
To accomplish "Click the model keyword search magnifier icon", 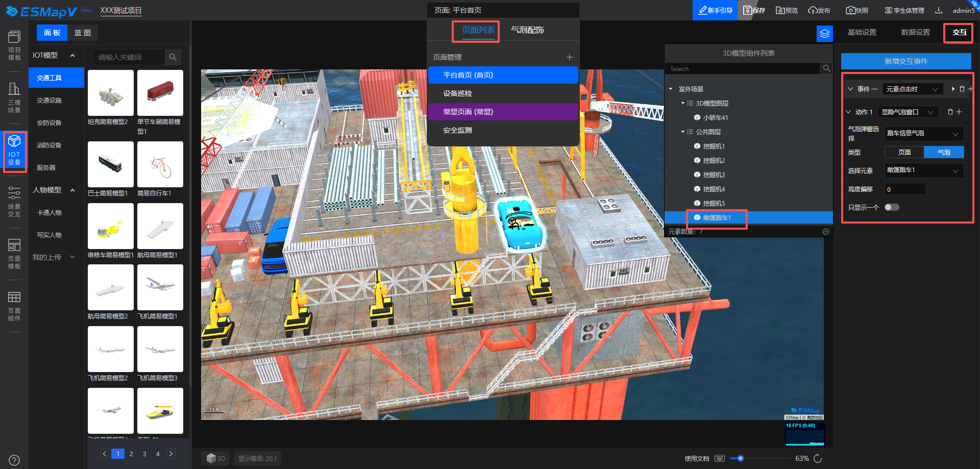I will 173,57.
